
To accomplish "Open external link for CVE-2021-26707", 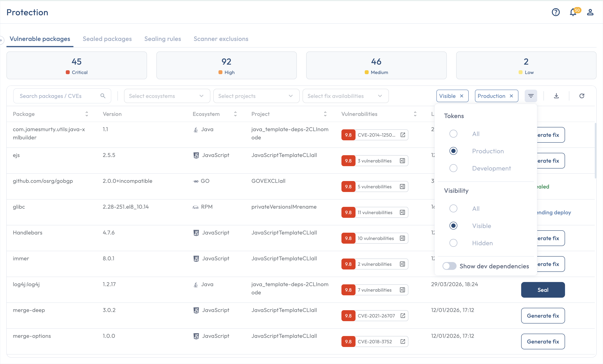I will 403,315.
